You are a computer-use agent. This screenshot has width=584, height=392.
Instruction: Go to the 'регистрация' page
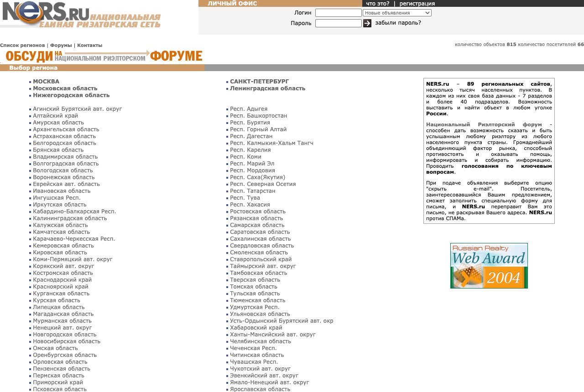pos(417,4)
